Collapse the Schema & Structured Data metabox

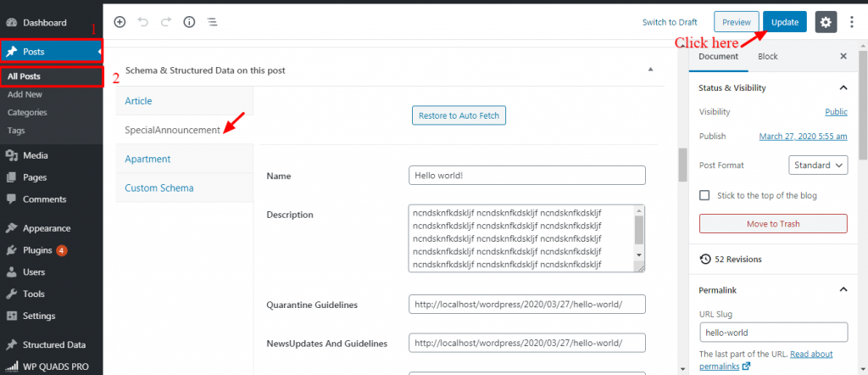[x=650, y=70]
